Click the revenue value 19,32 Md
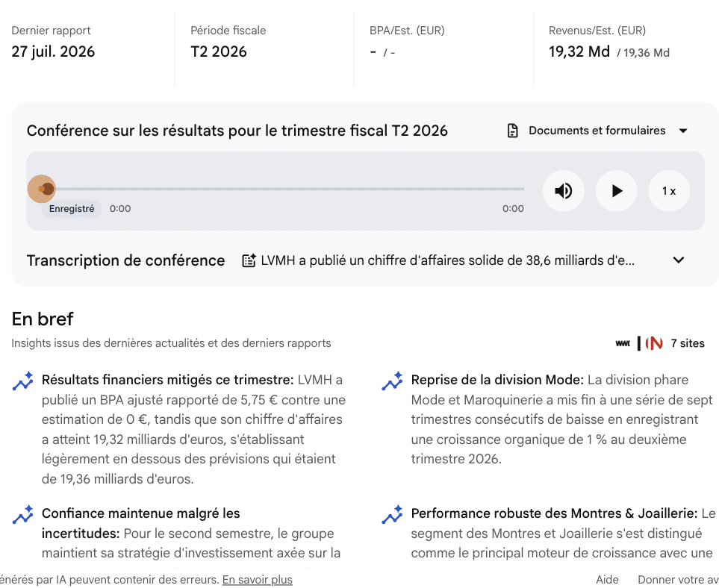This screenshot has height=588, width=719. pos(579,51)
